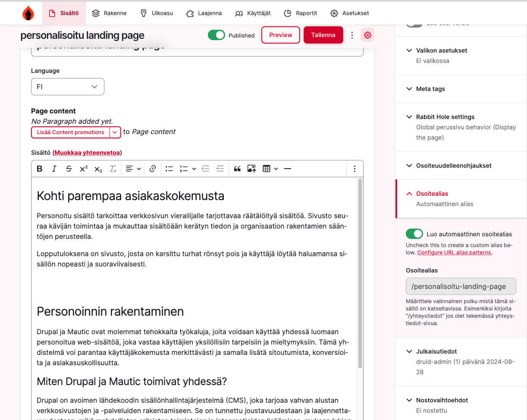
Task: Click the insert image icon
Action: click(252, 169)
